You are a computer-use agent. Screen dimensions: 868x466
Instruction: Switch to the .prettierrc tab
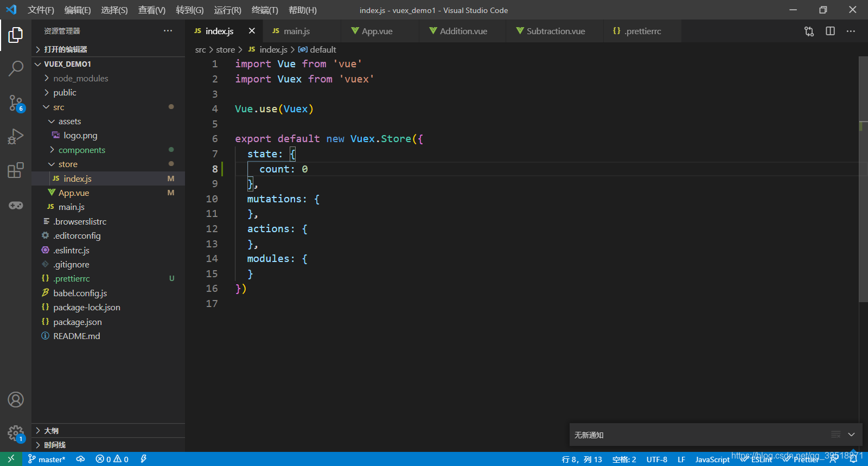click(x=642, y=31)
